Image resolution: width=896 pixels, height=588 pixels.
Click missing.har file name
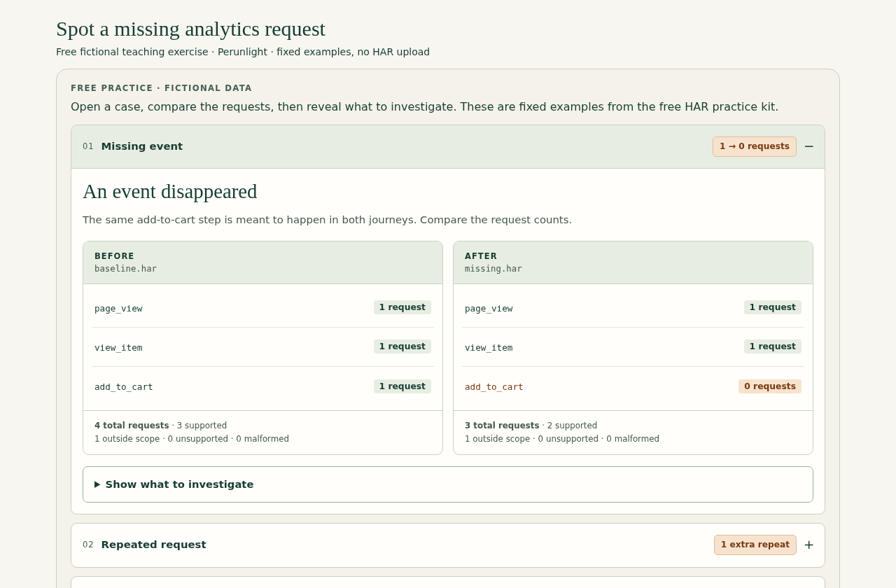coord(493,269)
